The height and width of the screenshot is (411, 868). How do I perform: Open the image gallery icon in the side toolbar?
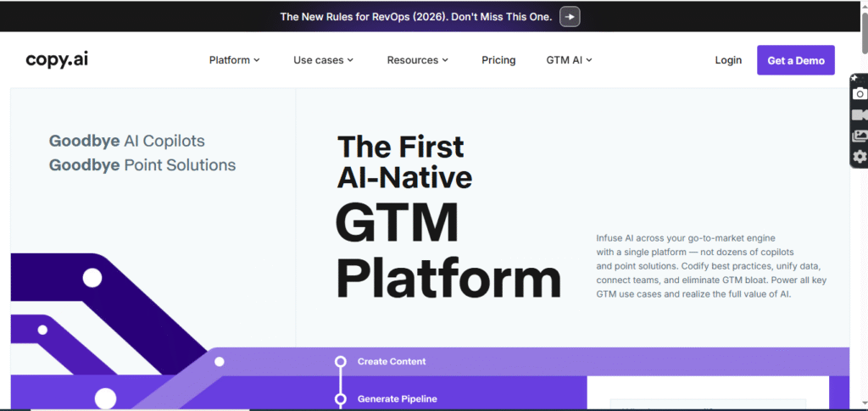click(x=860, y=136)
